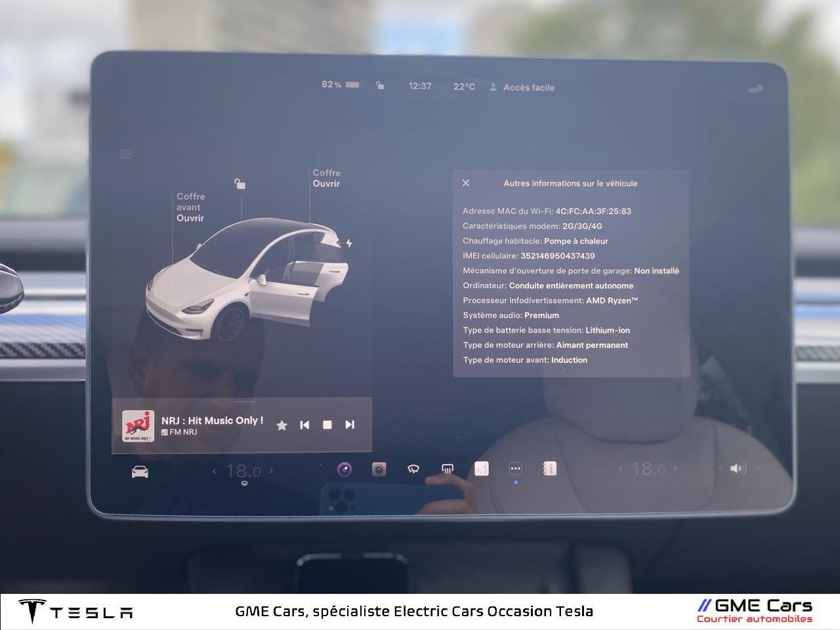Increase the driver temperature with right arrow
The width and height of the screenshot is (840, 630).
pyautogui.click(x=271, y=471)
